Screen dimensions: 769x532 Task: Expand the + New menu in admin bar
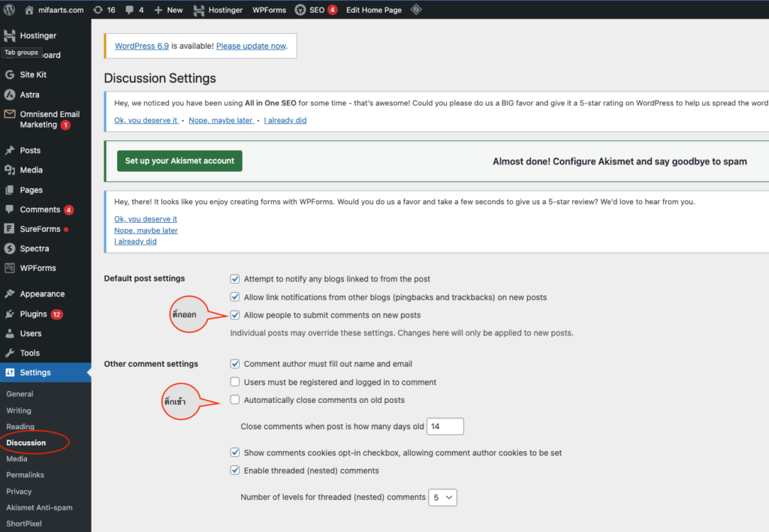(x=168, y=10)
